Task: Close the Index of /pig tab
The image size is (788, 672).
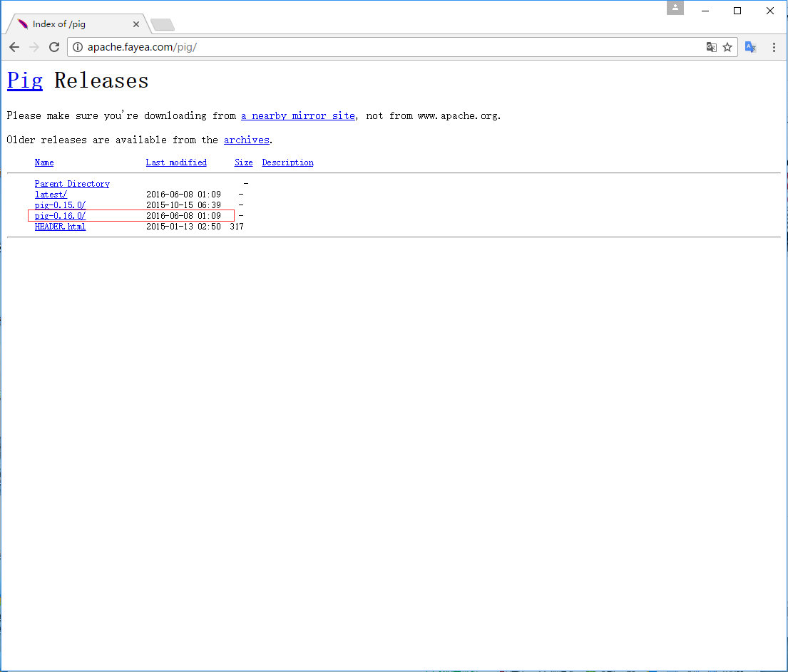Action: click(x=136, y=24)
